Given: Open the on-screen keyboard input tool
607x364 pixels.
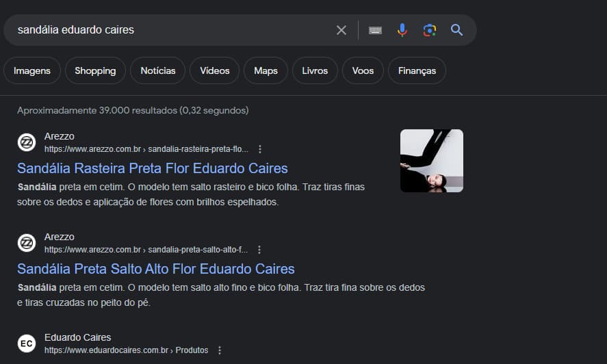Looking at the screenshot, I should (375, 30).
